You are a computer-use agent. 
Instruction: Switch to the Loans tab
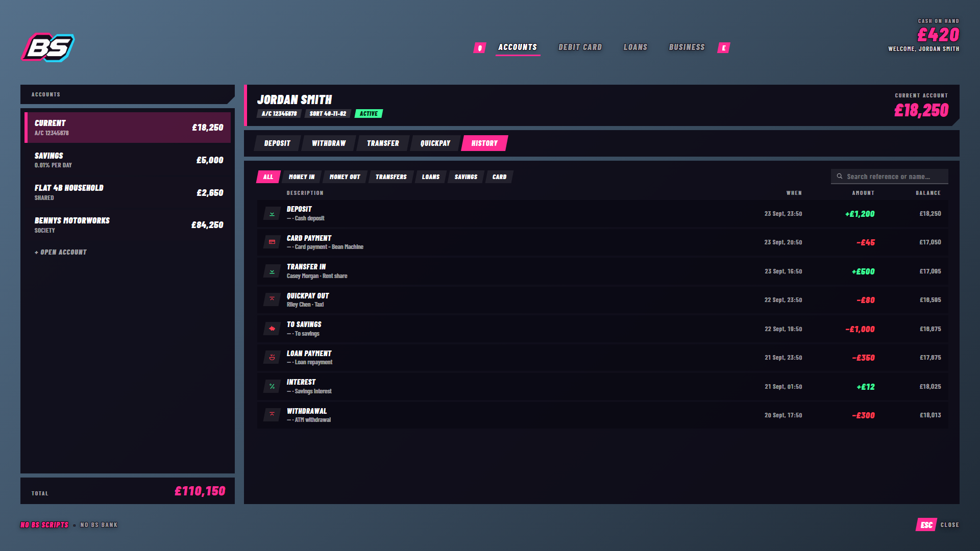coord(635,47)
